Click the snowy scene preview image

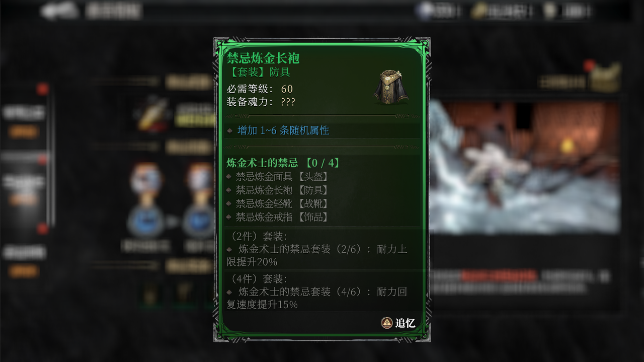point(524,167)
